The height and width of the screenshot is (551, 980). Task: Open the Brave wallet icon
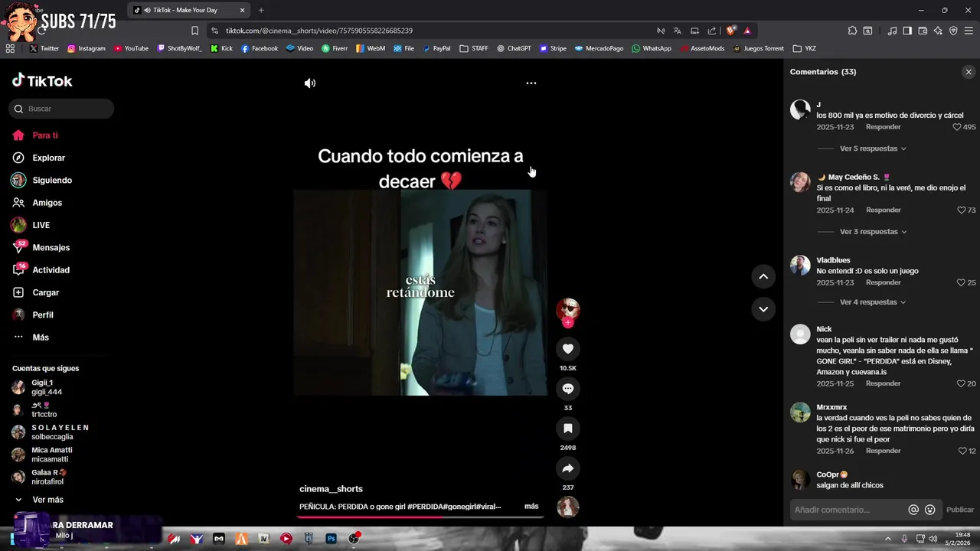(x=923, y=31)
